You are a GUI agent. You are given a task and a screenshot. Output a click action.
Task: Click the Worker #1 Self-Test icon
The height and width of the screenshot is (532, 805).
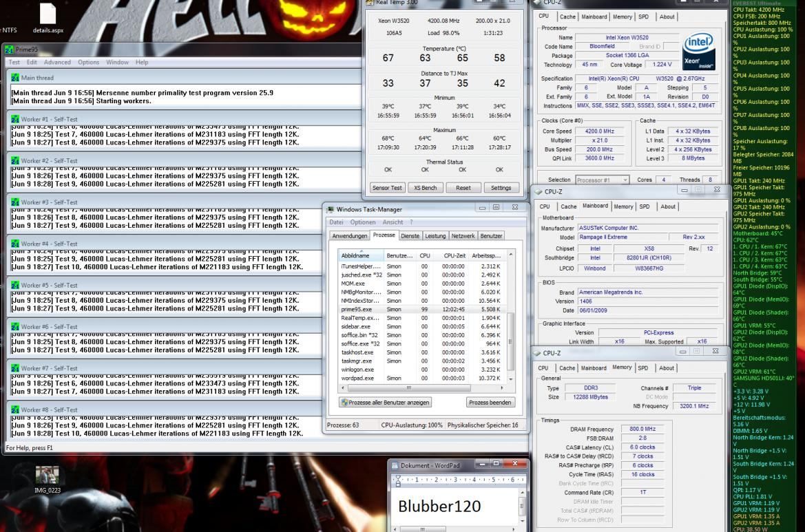tap(15, 119)
